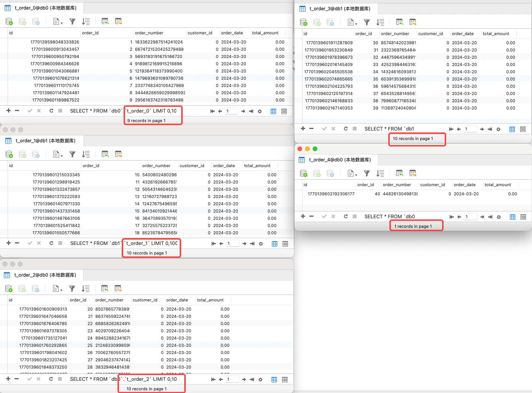Viewport: 532px width, 393px height.
Task: Expand text view dropdown in t_order_3 toolbar
Action: click(x=352, y=23)
